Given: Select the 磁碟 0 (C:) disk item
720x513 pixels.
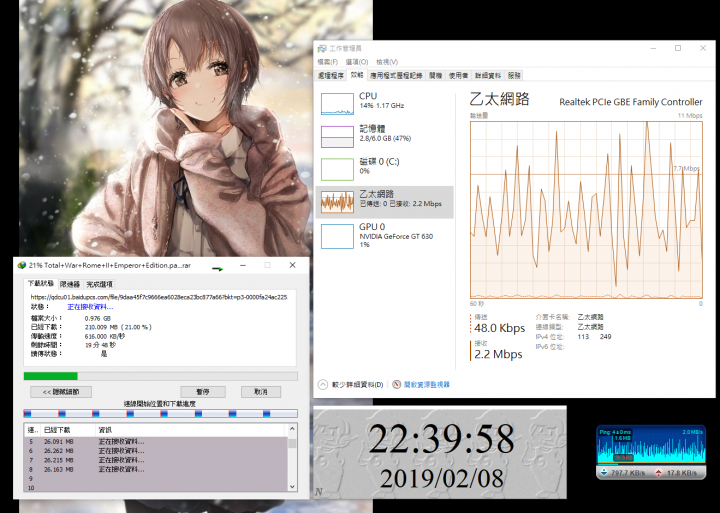Looking at the screenshot, I should [385, 169].
